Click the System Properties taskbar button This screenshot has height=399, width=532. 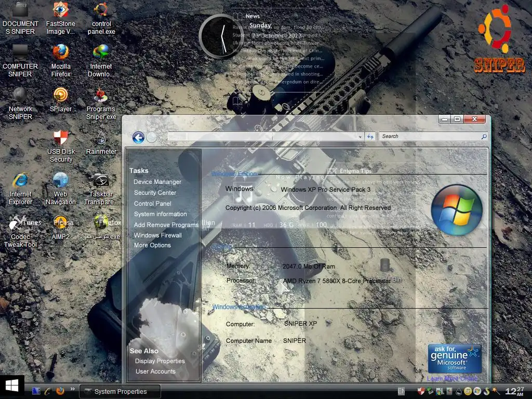(x=120, y=391)
